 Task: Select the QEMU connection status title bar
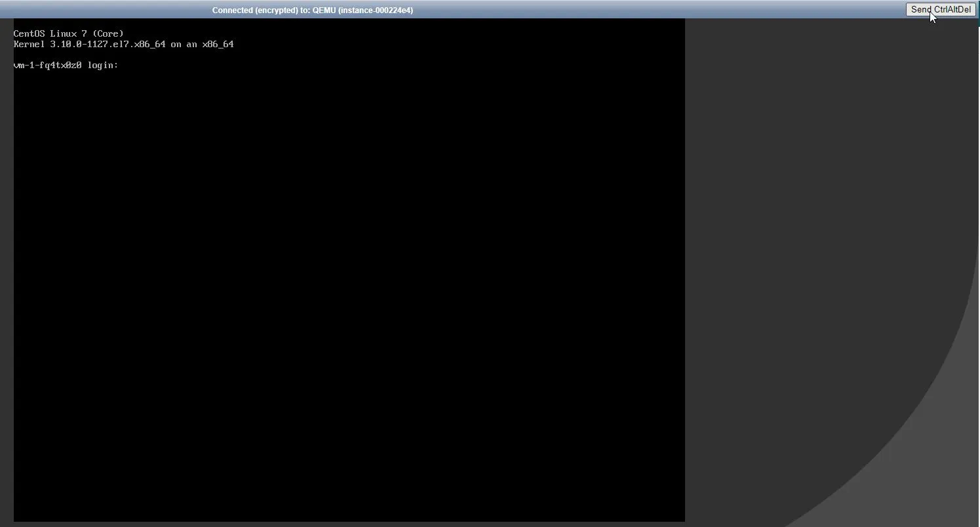coord(313,10)
